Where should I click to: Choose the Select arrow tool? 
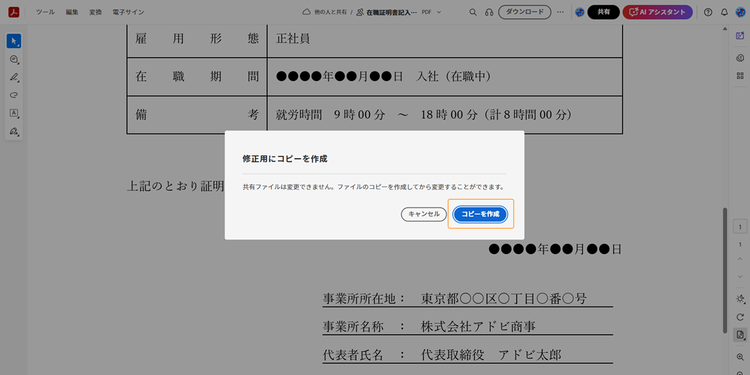(x=14, y=41)
